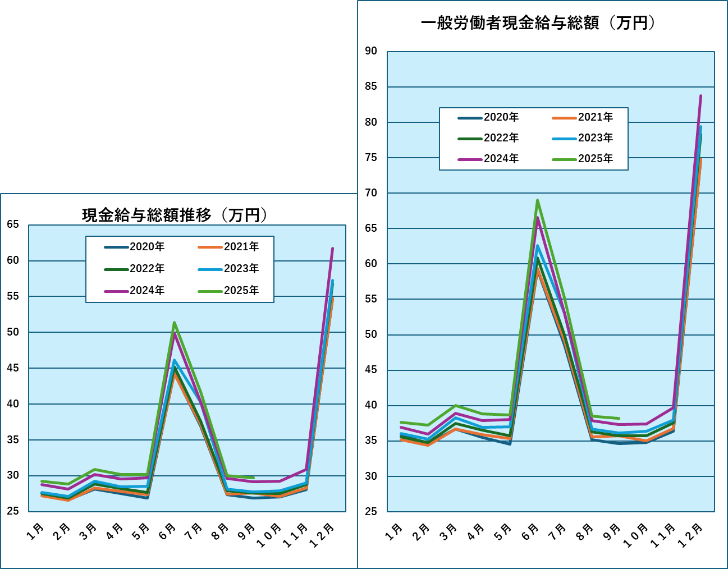728x569 pixels.
Task: Click first point of green 2025 line, right chart
Action: click(401, 422)
